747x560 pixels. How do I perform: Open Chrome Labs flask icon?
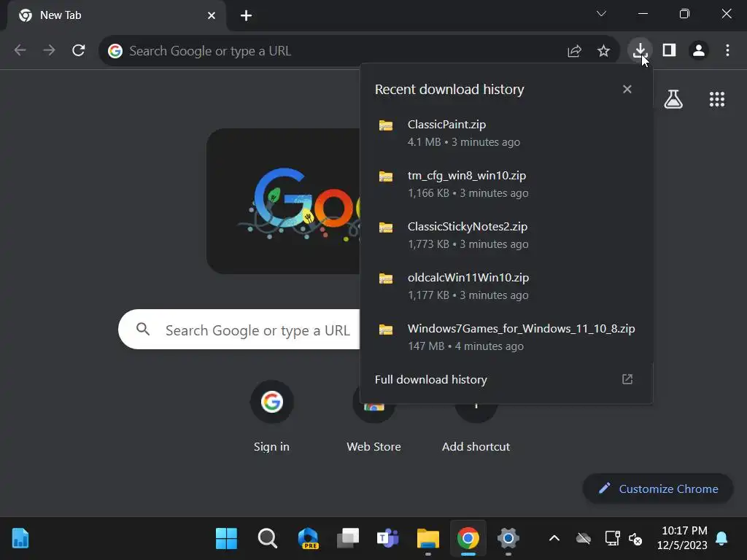673,99
